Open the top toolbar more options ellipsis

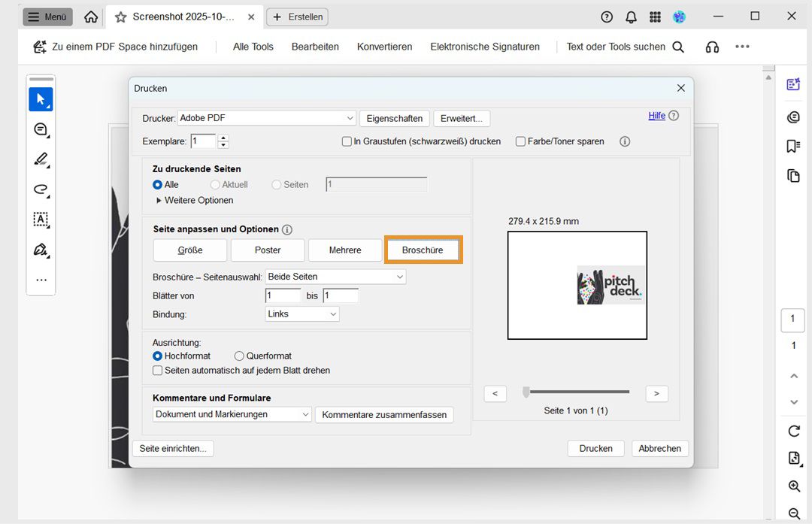click(742, 47)
